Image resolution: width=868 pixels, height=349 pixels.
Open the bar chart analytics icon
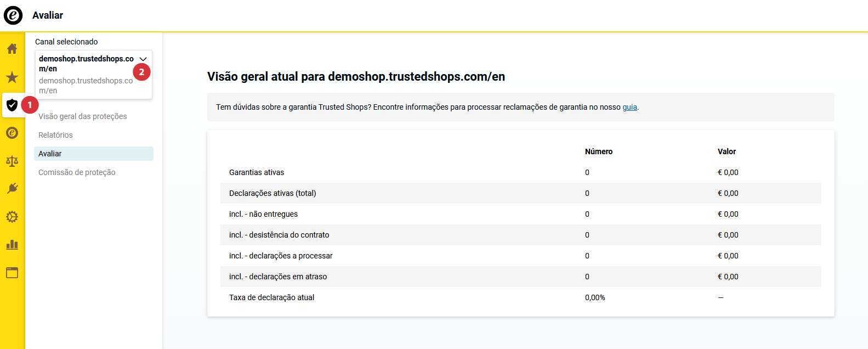pos(12,245)
